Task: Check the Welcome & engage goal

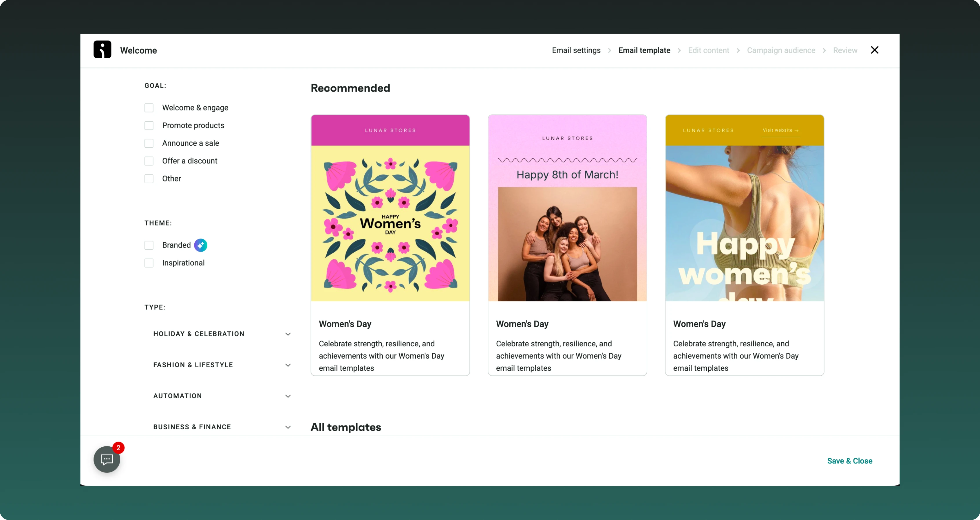Action: [149, 108]
